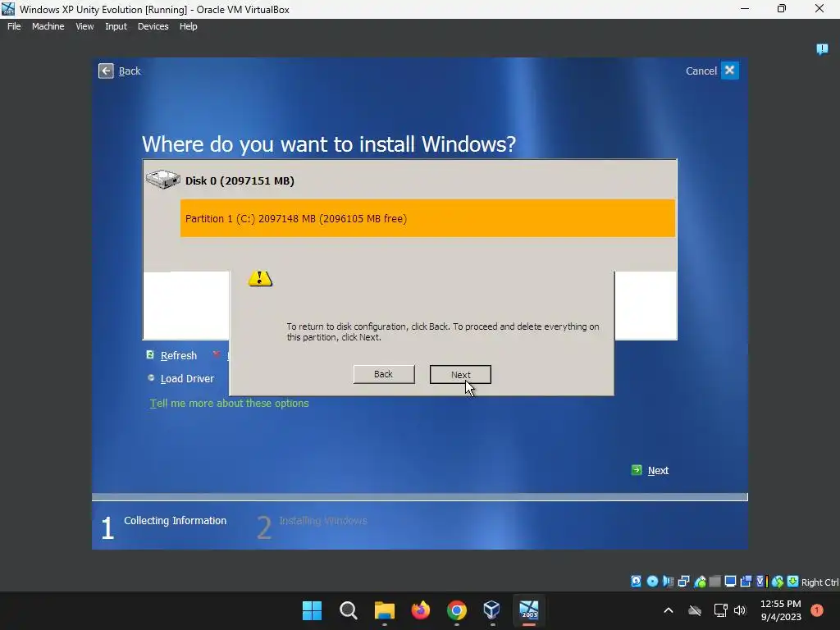Viewport: 840px width, 630px height.
Task: Select Partition 1 (C:) row
Action: (427, 218)
